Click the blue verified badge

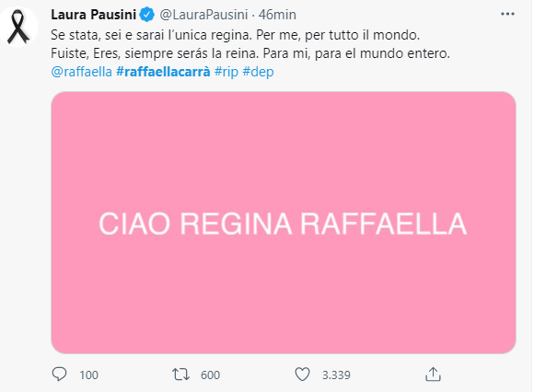pyautogui.click(x=147, y=15)
